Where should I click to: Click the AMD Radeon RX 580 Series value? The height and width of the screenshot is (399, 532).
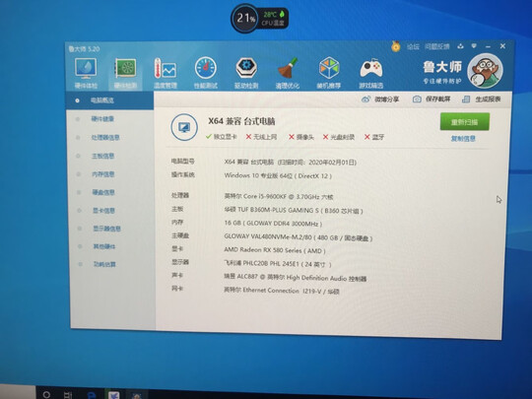[x=275, y=250]
